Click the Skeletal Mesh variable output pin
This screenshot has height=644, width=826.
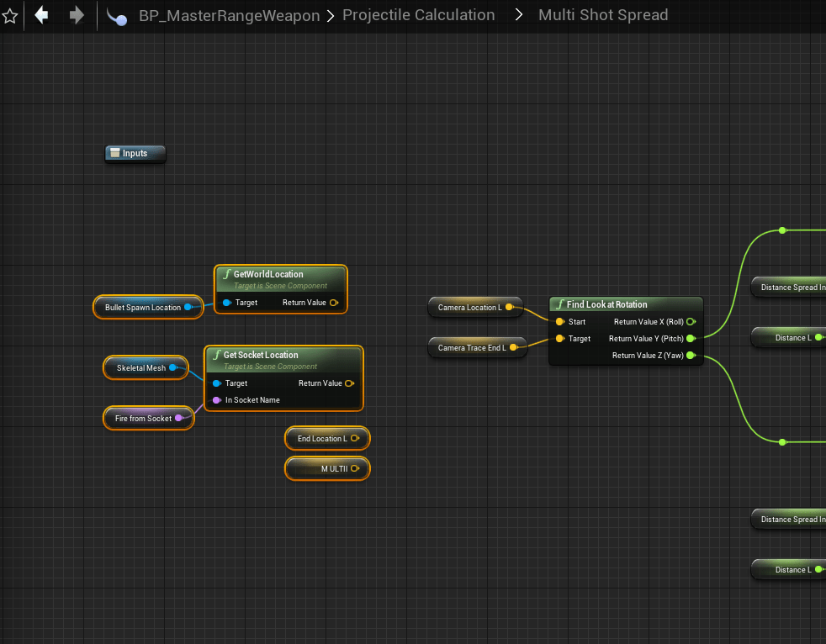(x=173, y=368)
